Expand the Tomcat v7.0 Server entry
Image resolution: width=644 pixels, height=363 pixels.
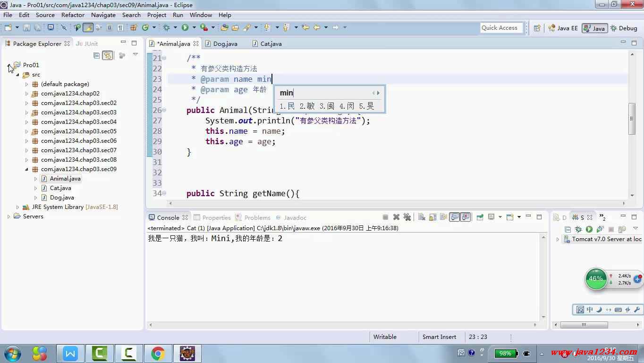[x=558, y=240]
